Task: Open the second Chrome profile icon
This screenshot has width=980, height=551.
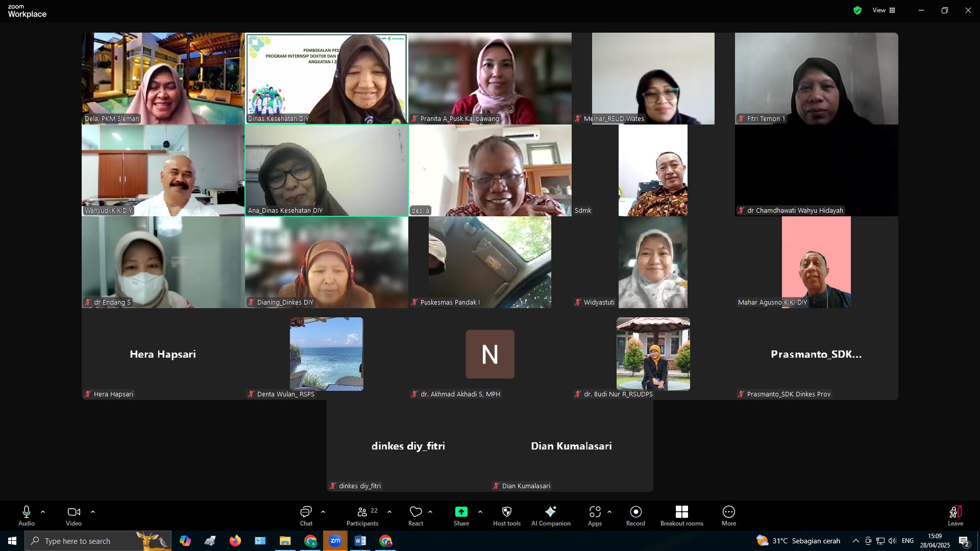Action: (386, 541)
